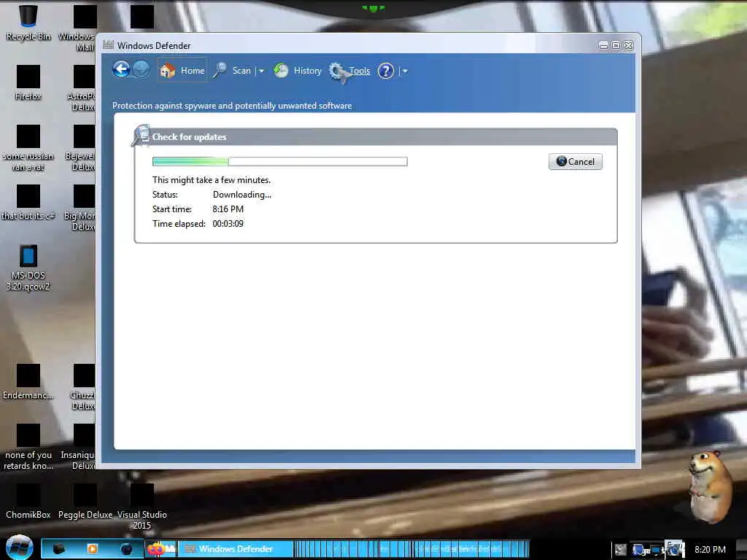Click the gear icon beside Tools
Image resolution: width=747 pixels, height=560 pixels.
point(338,71)
